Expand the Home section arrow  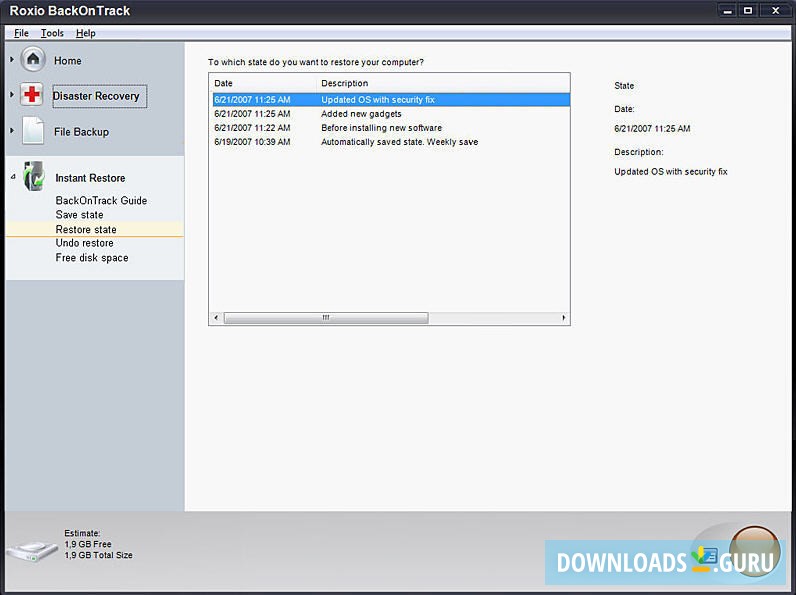[x=12, y=59]
